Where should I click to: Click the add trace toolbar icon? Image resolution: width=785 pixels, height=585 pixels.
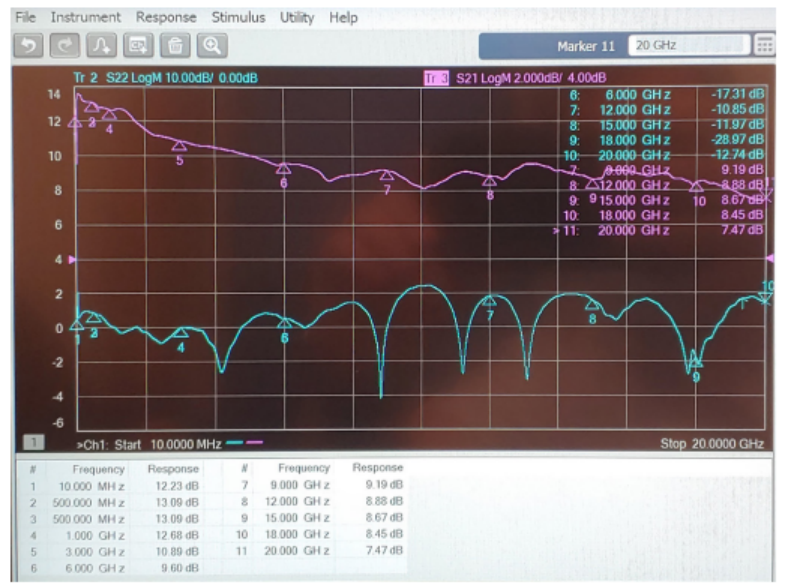pyautogui.click(x=101, y=45)
